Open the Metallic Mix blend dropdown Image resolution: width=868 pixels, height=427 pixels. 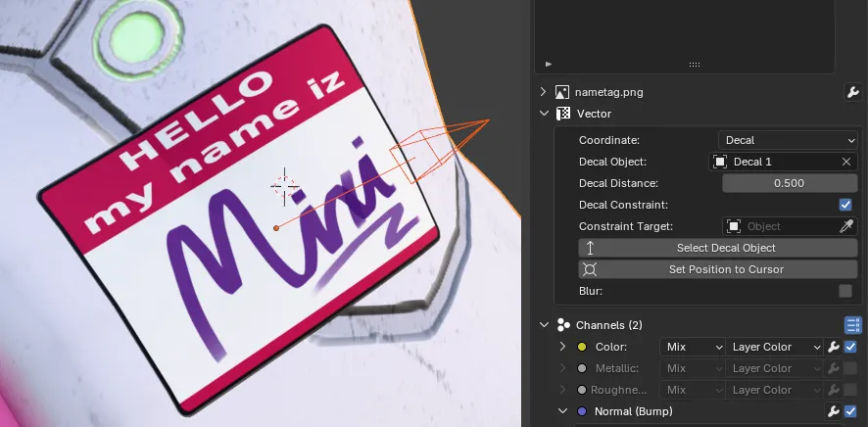[692, 368]
